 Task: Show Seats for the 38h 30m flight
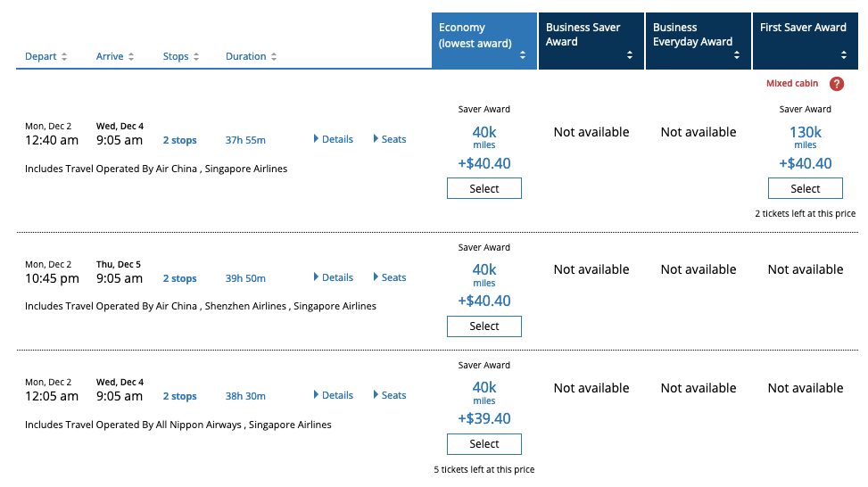tap(389, 395)
